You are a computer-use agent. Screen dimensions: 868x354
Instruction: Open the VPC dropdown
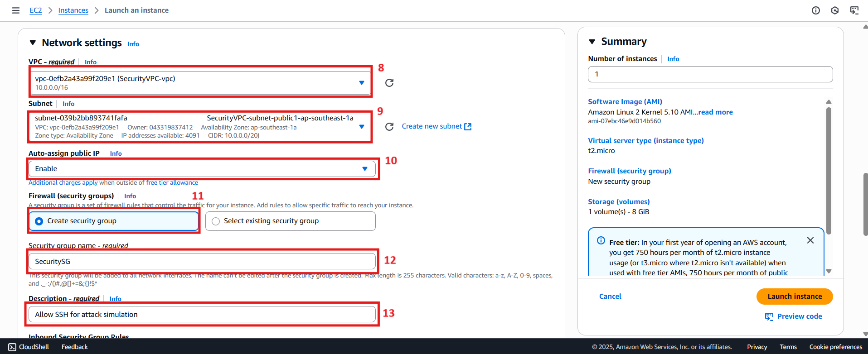(x=200, y=83)
